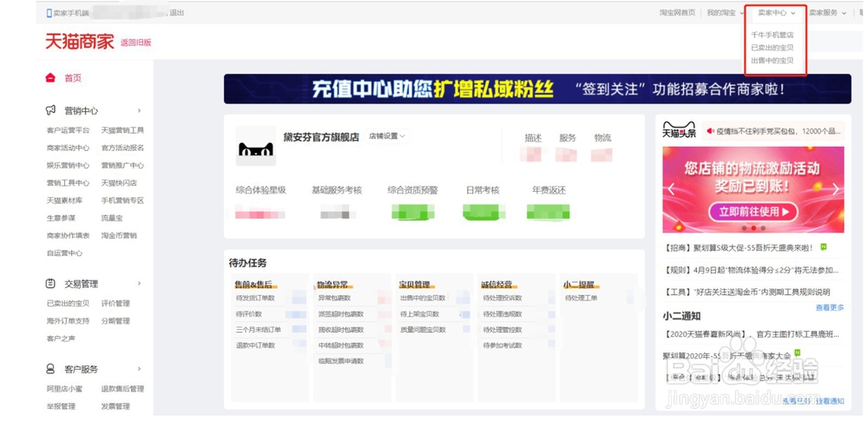This screenshot has height=428, width=868.
Task: Expand 营销中心 section arrow
Action: 139,111
